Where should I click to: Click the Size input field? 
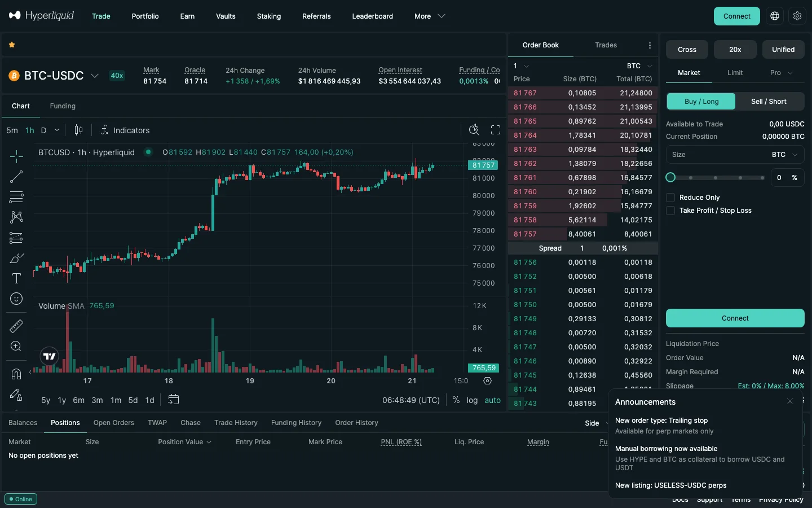click(735, 155)
